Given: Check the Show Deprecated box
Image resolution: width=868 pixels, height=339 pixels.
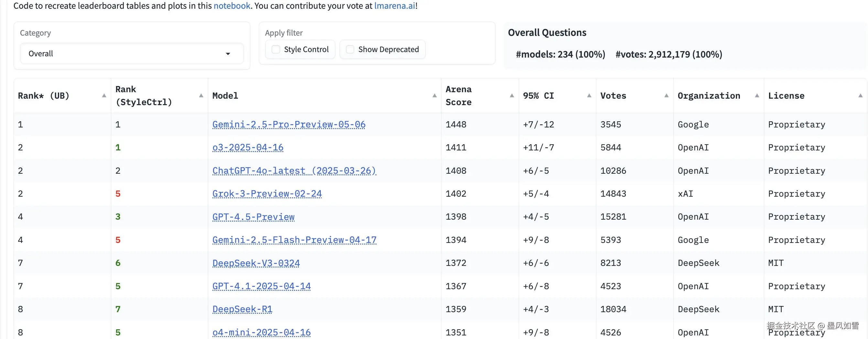Looking at the screenshot, I should pyautogui.click(x=350, y=49).
